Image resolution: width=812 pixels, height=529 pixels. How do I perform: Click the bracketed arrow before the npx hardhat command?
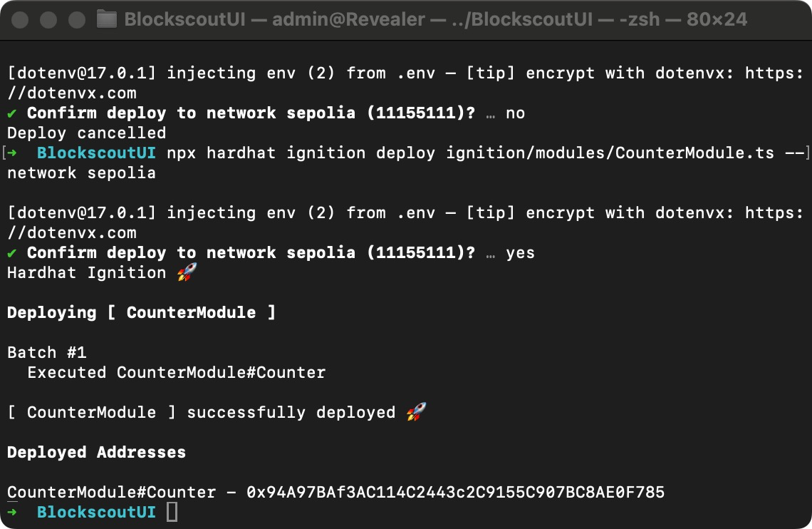point(10,153)
